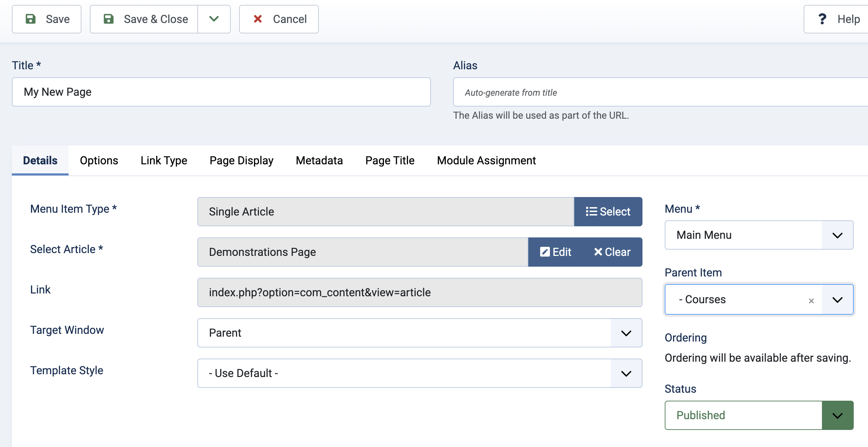This screenshot has width=868, height=447.
Task: Click the Template Style label
Action: point(66,370)
